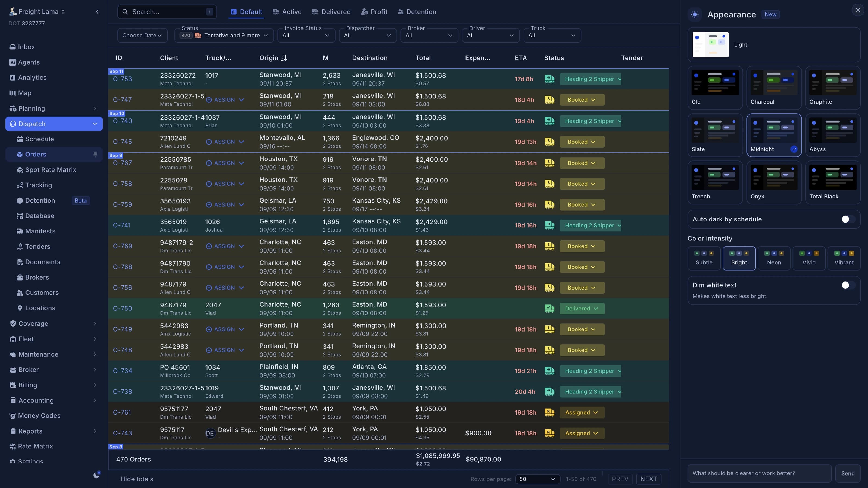Toggle Dim white text switch
868x488 pixels.
click(x=848, y=285)
